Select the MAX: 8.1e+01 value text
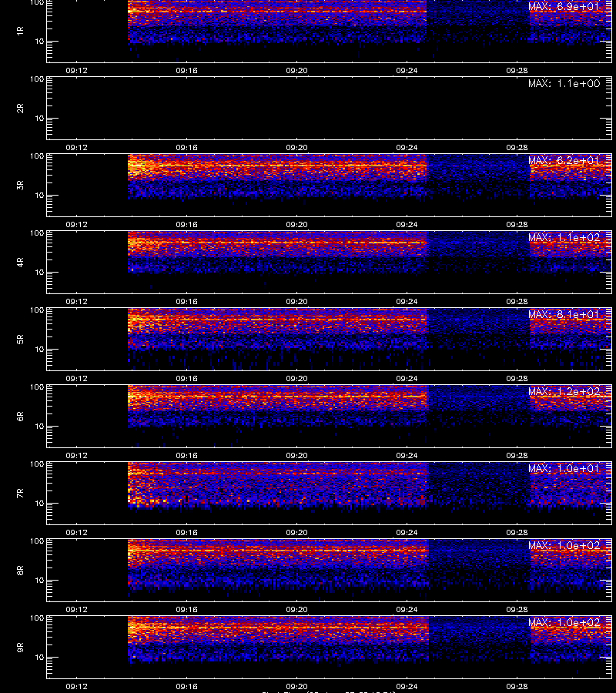The width and height of the screenshot is (616, 693). pyautogui.click(x=564, y=315)
